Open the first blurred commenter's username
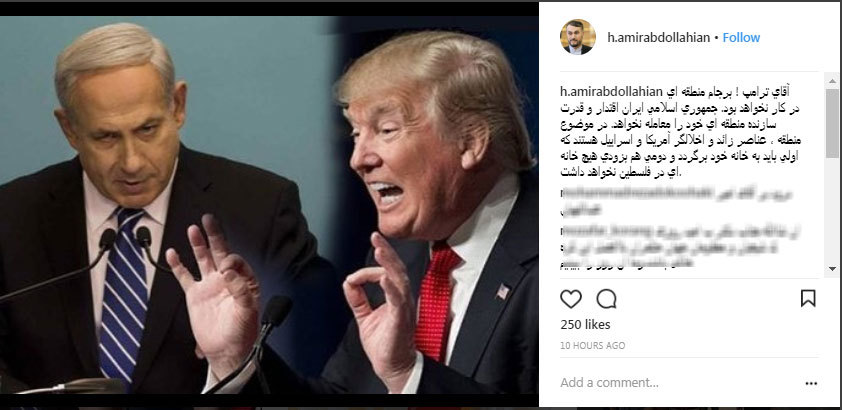 pyautogui.click(x=624, y=192)
